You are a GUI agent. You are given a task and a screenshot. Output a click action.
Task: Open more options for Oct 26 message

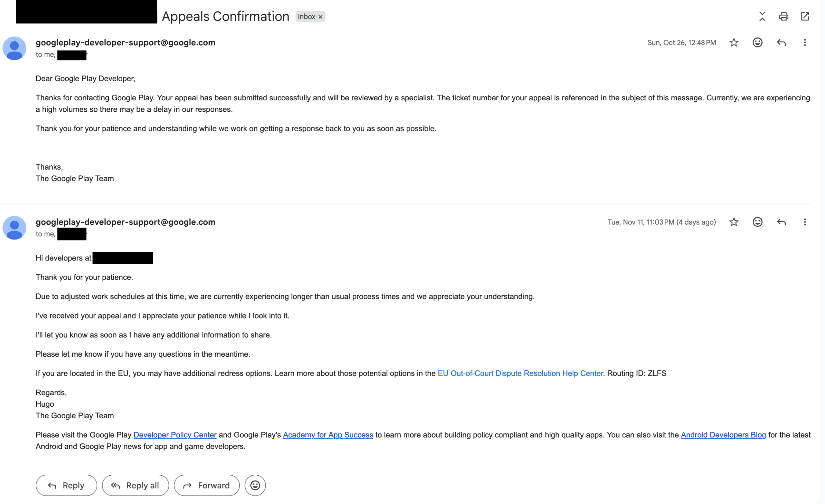tap(805, 42)
